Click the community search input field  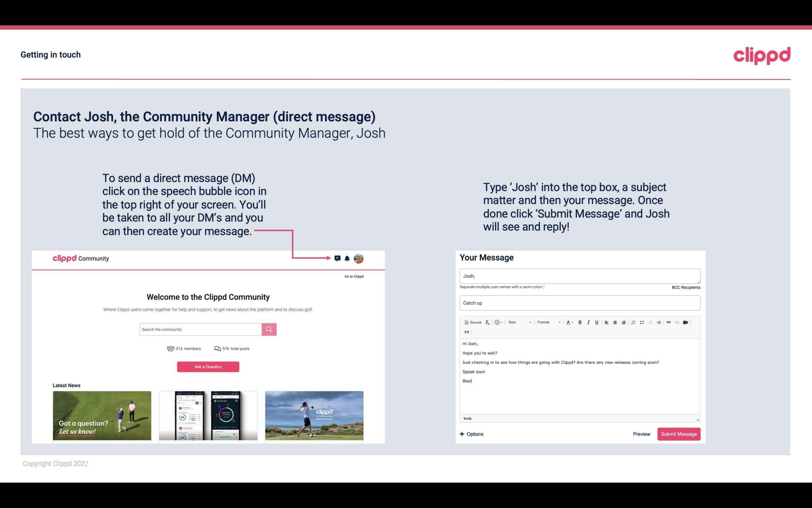pyautogui.click(x=200, y=329)
